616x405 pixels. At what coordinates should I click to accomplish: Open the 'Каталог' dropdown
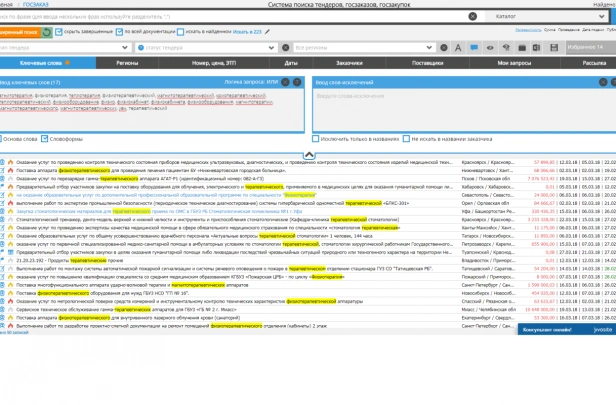point(546,16)
